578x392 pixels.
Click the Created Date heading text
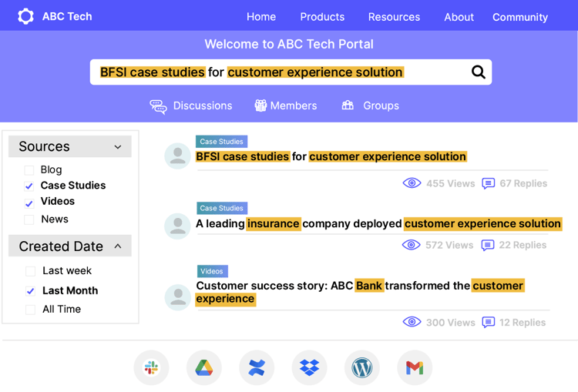pos(61,246)
